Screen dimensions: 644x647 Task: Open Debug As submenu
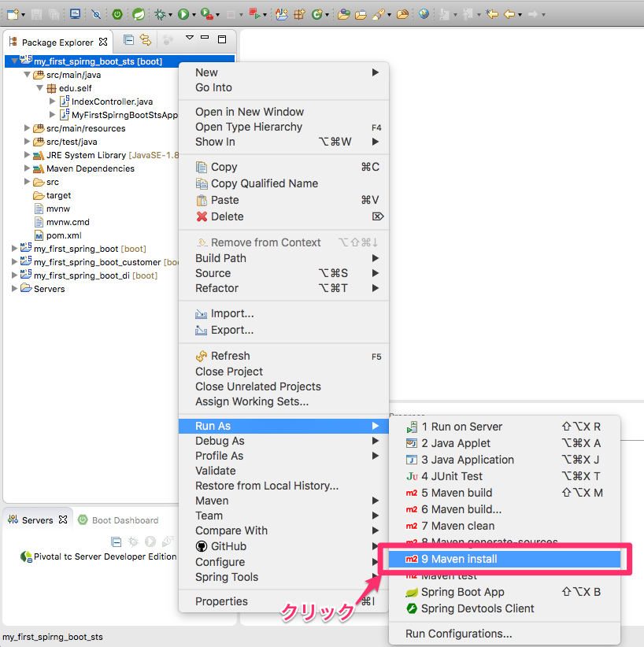pyautogui.click(x=283, y=441)
